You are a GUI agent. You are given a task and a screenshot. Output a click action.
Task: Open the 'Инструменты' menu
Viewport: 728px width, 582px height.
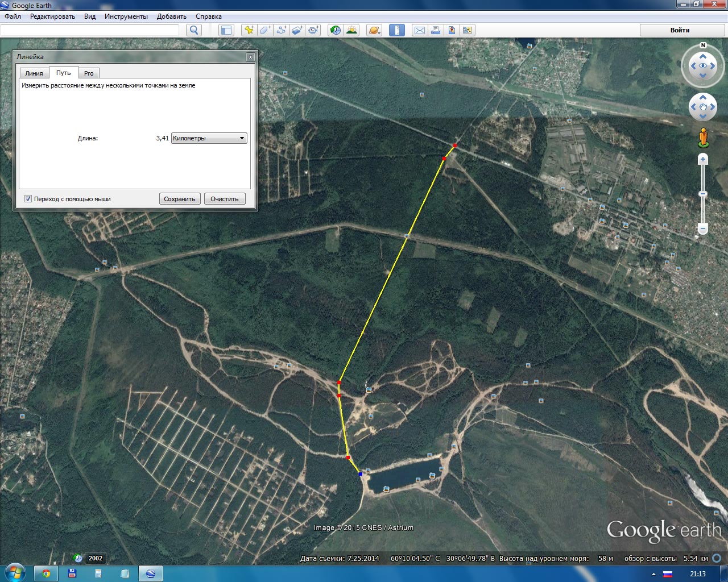click(126, 16)
